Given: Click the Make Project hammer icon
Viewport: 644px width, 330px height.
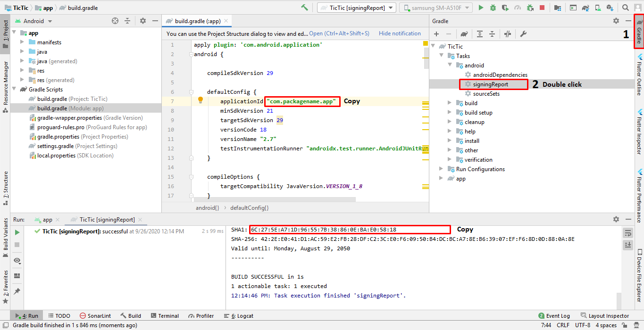Looking at the screenshot, I should [305, 8].
